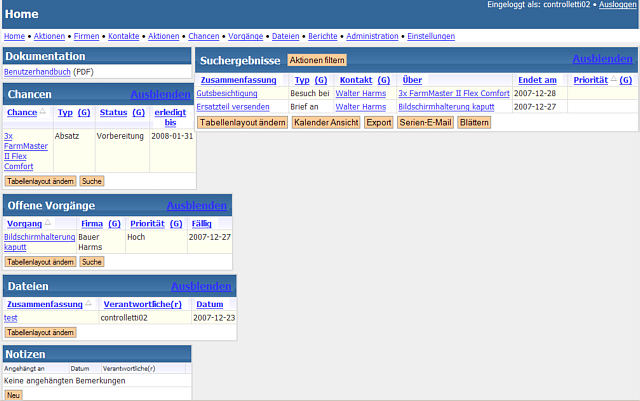640x401 pixels.
Task: Group Chancen table by Status (G)
Action: point(138,113)
